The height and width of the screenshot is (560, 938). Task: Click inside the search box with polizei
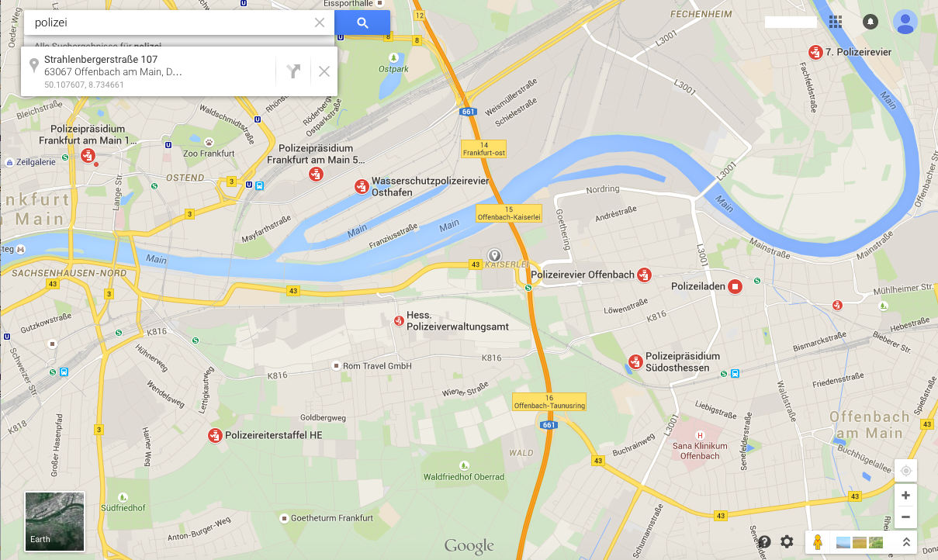tap(171, 22)
